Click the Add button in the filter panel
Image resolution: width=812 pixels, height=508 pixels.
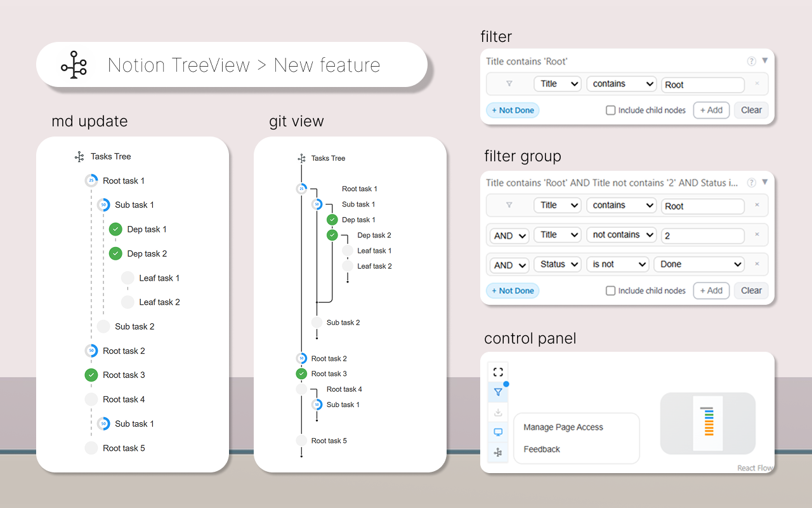pyautogui.click(x=711, y=110)
